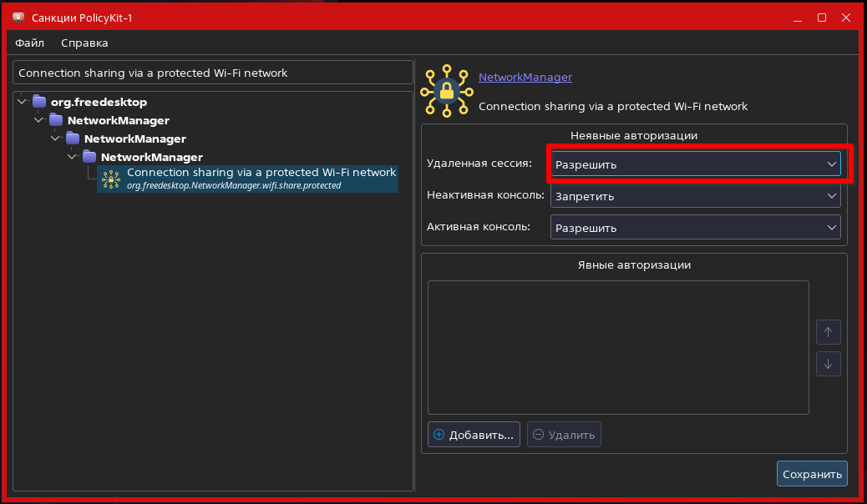Select the Connection sharing via protected Wi-Fi tree item
The image size is (867, 504).
248,179
